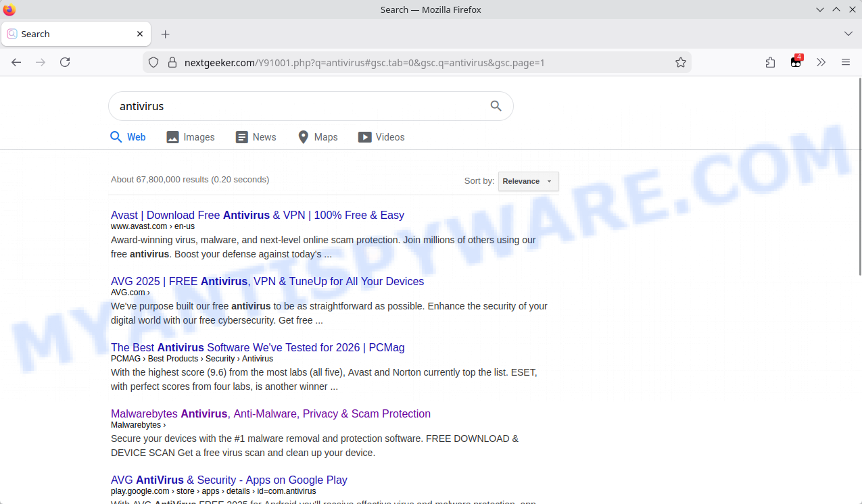Close the Search browser tab

140,34
